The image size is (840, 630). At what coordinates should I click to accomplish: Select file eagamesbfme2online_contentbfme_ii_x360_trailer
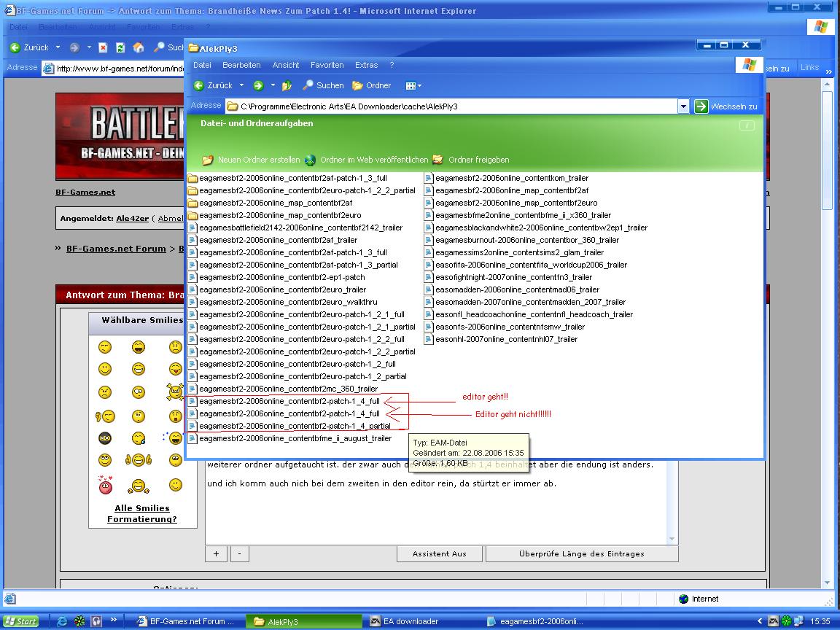point(518,215)
